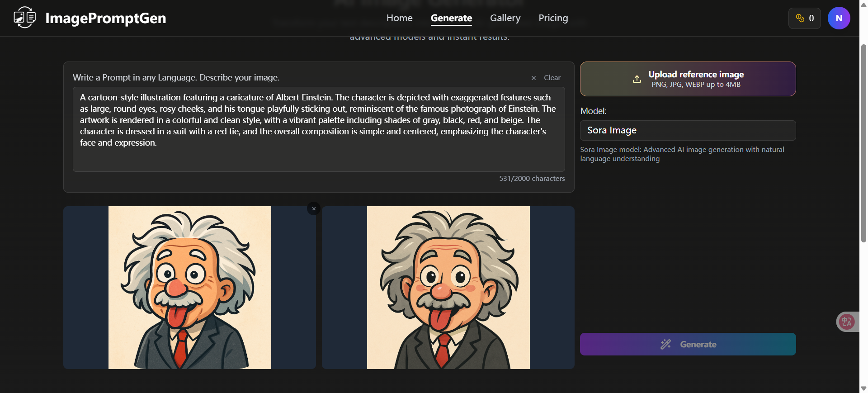
Task: Click the floating translate icon
Action: click(x=847, y=322)
